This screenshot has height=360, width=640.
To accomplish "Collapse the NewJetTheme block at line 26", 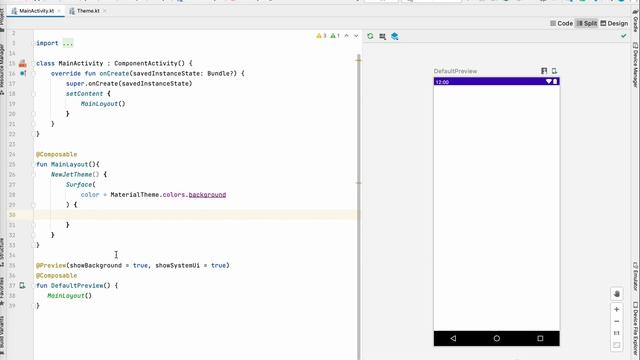I will [33, 174].
